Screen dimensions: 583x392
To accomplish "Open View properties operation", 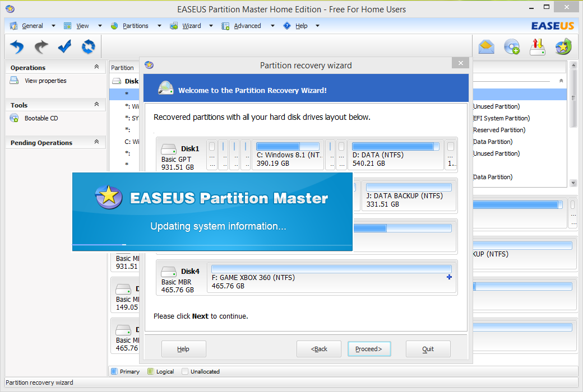I will [45, 81].
